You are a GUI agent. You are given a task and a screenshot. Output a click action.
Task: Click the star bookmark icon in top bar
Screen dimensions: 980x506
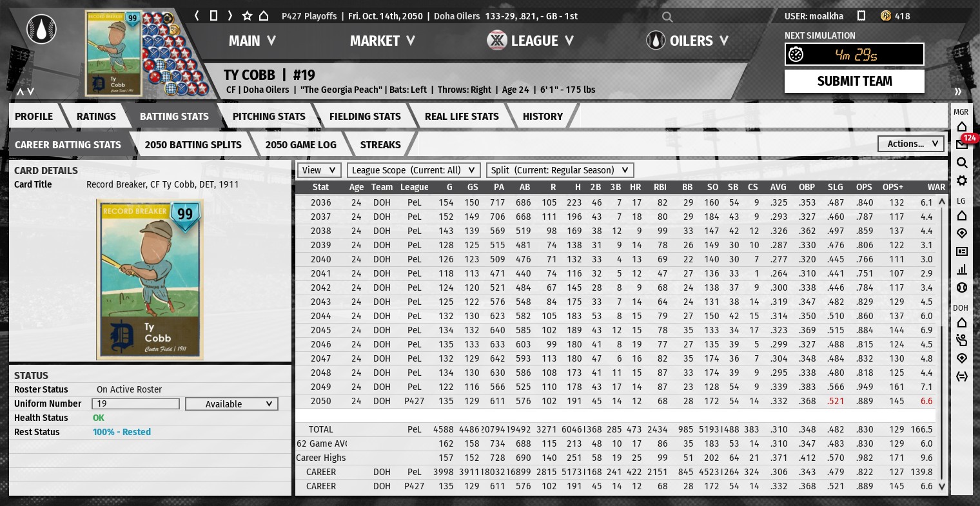(247, 16)
